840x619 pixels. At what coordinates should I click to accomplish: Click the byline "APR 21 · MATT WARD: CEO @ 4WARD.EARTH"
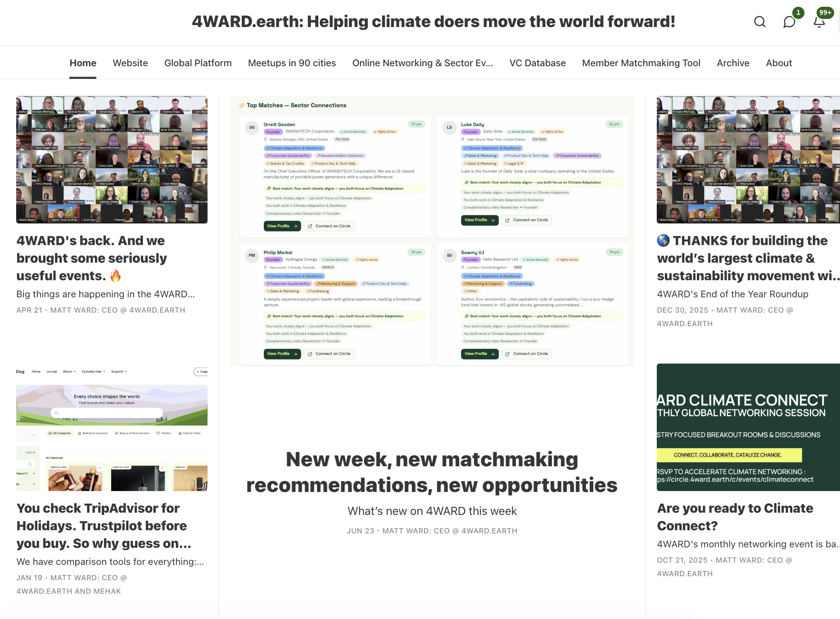click(x=101, y=310)
